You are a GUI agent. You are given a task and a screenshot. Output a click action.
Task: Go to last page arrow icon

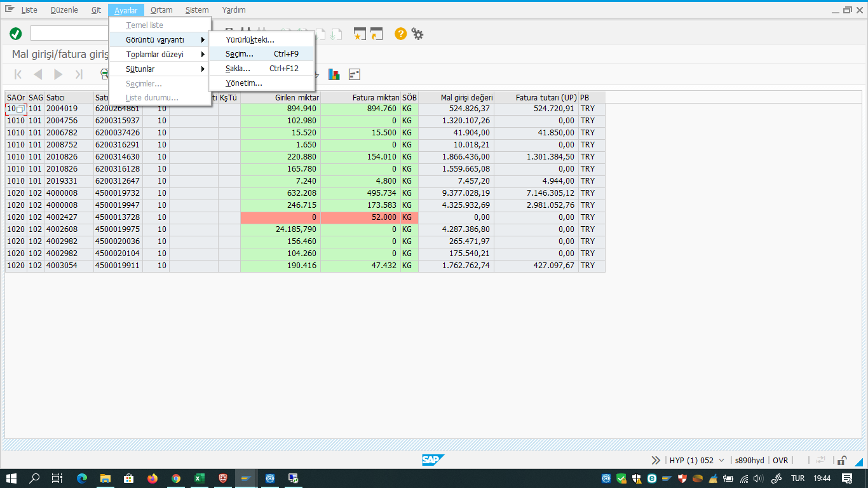pyautogui.click(x=79, y=74)
